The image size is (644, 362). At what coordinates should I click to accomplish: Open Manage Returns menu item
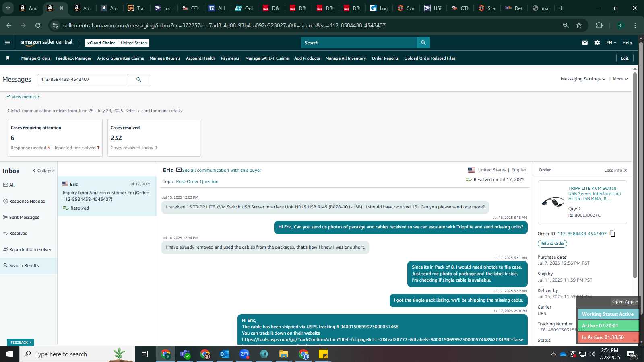click(x=165, y=58)
